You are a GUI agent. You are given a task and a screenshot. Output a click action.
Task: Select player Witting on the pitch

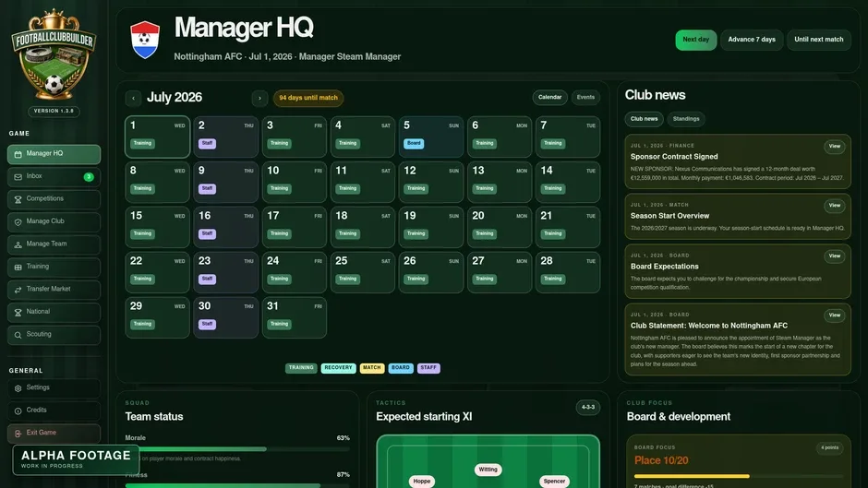pos(488,470)
